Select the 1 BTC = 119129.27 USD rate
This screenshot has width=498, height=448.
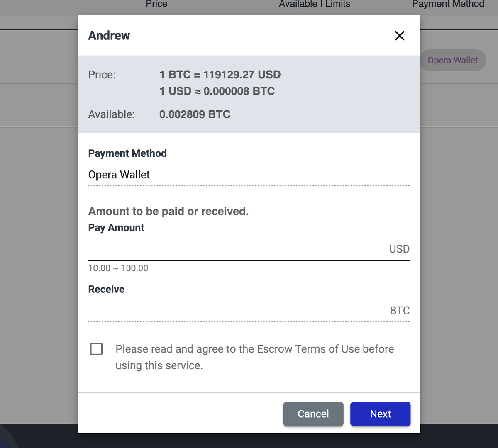tap(220, 75)
